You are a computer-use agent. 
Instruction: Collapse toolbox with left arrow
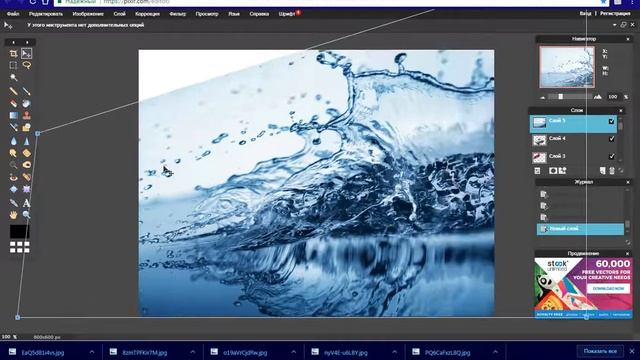13,42
